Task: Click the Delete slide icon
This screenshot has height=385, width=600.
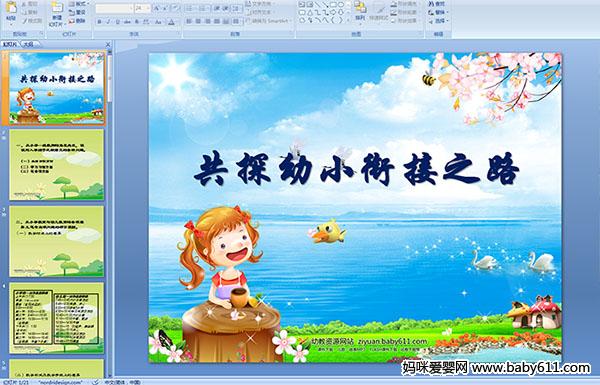Action: pos(77,21)
